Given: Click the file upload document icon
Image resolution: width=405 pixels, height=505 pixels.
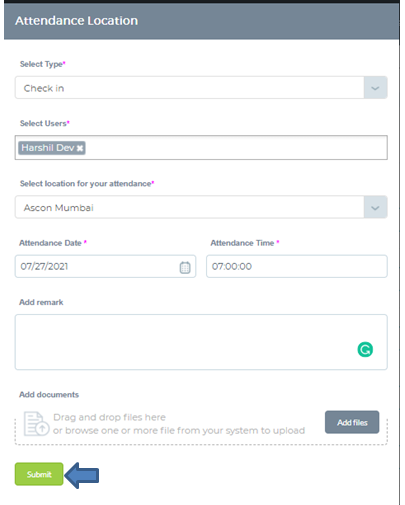Looking at the screenshot, I should click(x=36, y=424).
